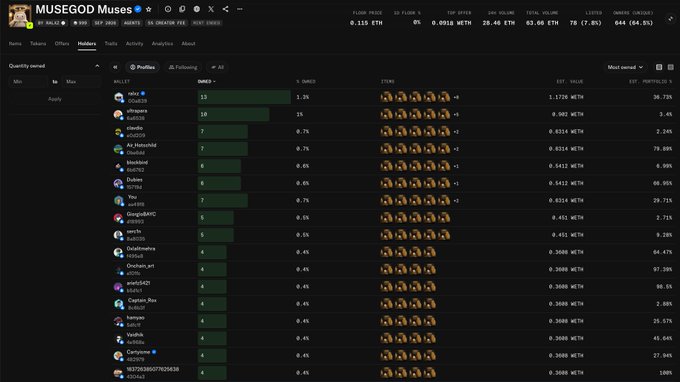The image size is (680, 382).
Task: Show more items in ultrapara's row via +5
Action: 456,115
